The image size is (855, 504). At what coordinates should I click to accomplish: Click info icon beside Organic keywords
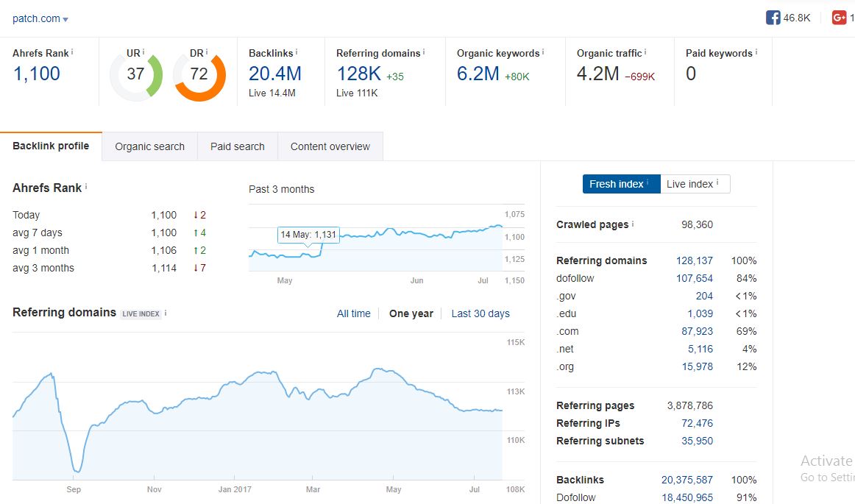(x=543, y=52)
